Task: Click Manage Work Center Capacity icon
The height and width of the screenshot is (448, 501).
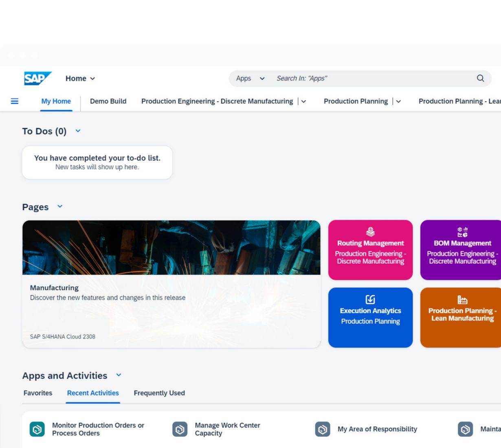Action: [180, 429]
